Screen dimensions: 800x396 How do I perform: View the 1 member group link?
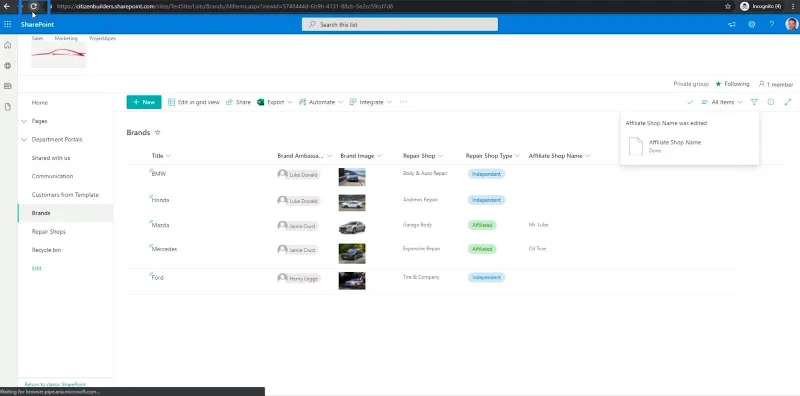(776, 84)
